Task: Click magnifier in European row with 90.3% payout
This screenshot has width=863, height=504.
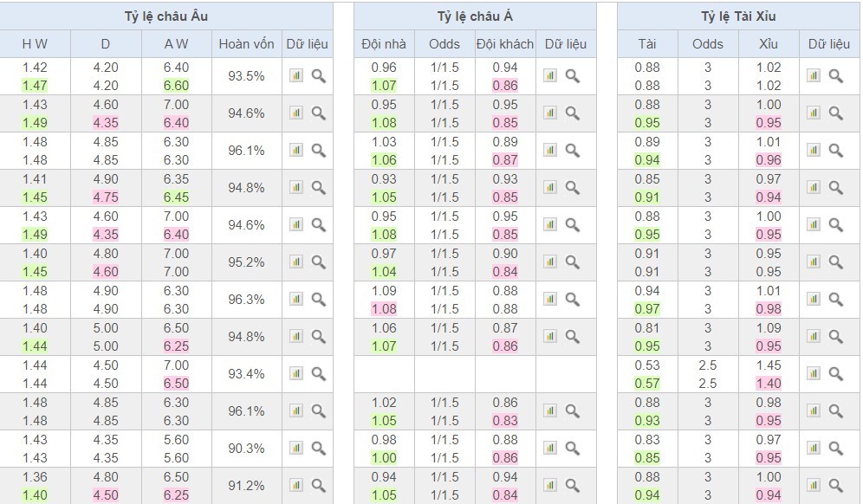Action: point(318,449)
